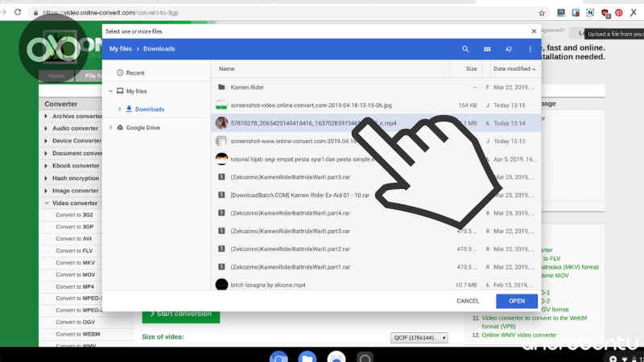Viewport: 644px width, 362px height.
Task: Open Convert to WEBM link
Action: (77, 334)
